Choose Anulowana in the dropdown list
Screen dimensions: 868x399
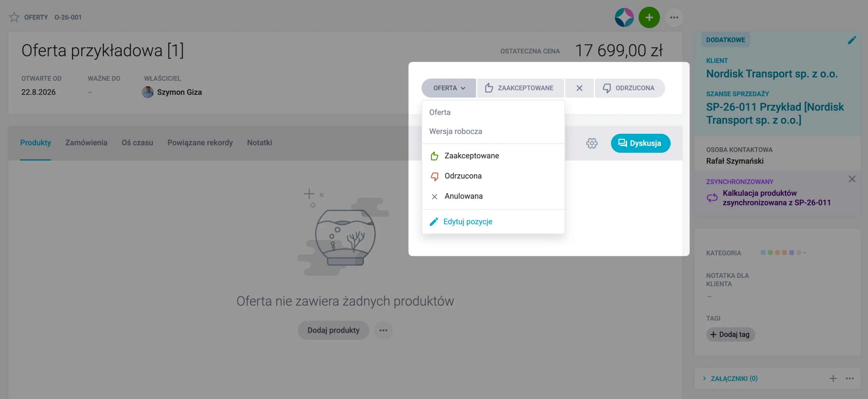point(493,196)
